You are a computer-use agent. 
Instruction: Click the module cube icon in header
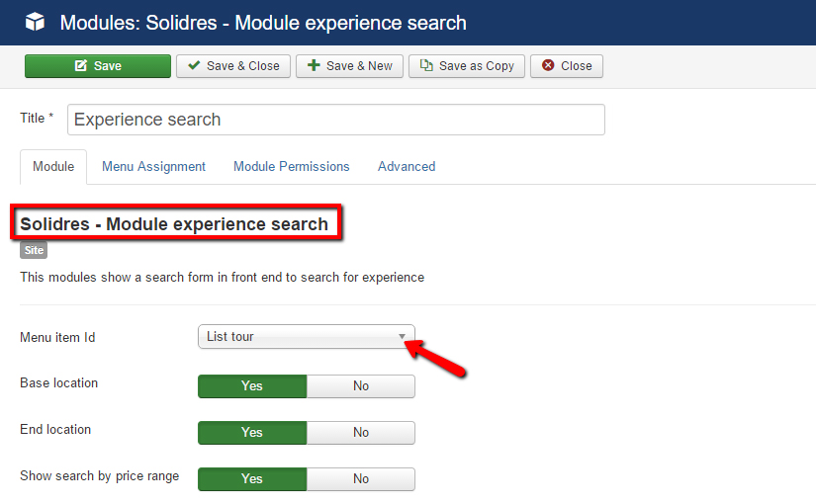tap(35, 23)
